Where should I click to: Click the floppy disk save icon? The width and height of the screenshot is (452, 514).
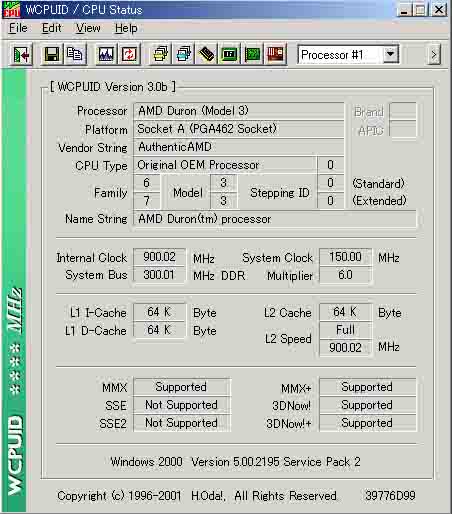tap(52, 54)
